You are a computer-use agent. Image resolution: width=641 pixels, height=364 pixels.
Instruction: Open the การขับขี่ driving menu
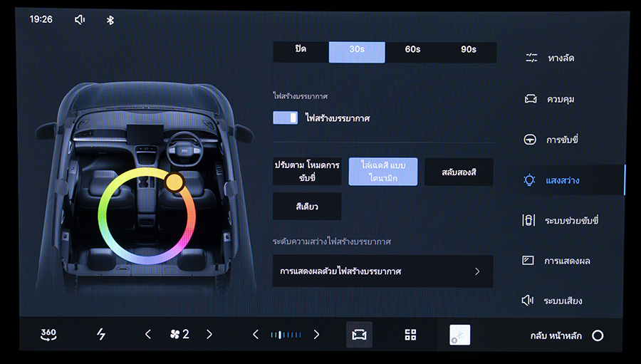(561, 140)
